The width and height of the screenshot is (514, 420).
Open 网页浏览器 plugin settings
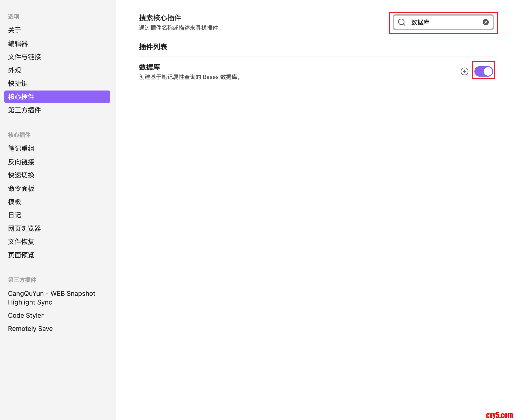pos(24,228)
